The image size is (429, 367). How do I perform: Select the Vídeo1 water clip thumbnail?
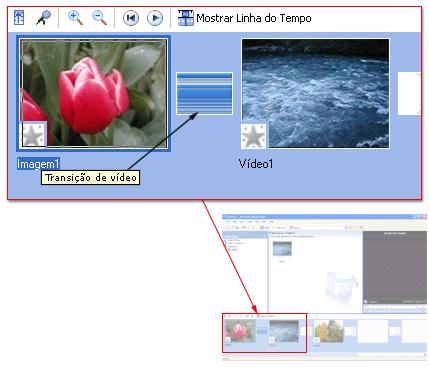(x=315, y=93)
